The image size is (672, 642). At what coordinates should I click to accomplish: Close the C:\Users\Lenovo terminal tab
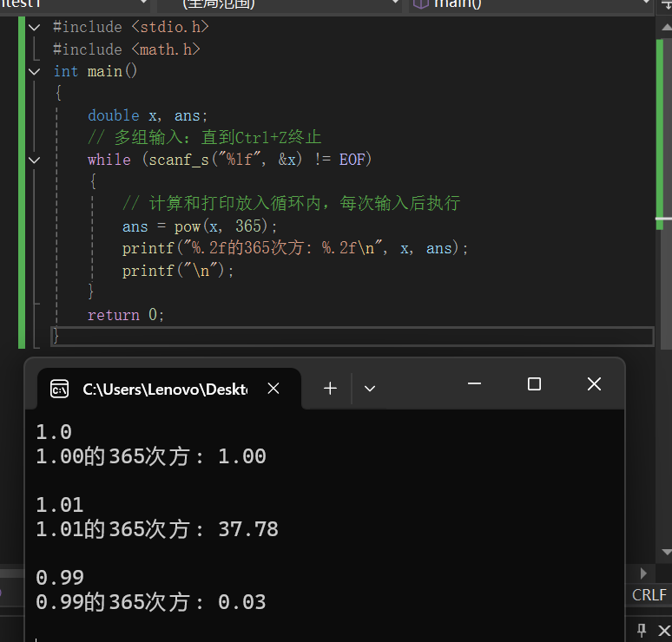pos(273,389)
